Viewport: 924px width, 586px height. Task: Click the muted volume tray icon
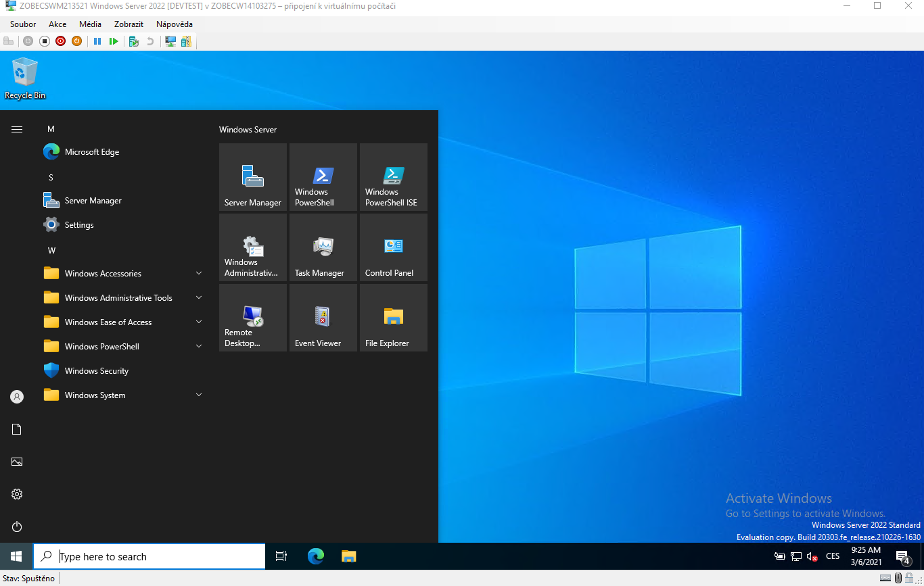pos(812,557)
